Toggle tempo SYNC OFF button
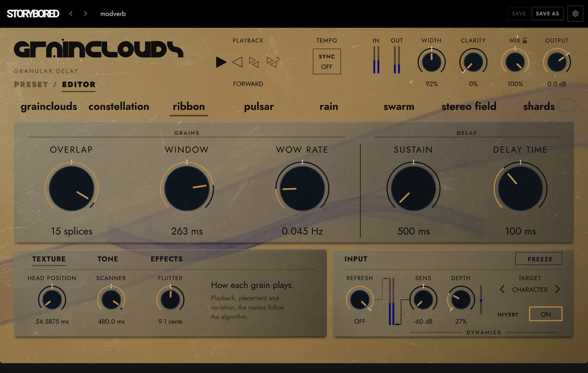This screenshot has width=588, height=373. tap(327, 62)
